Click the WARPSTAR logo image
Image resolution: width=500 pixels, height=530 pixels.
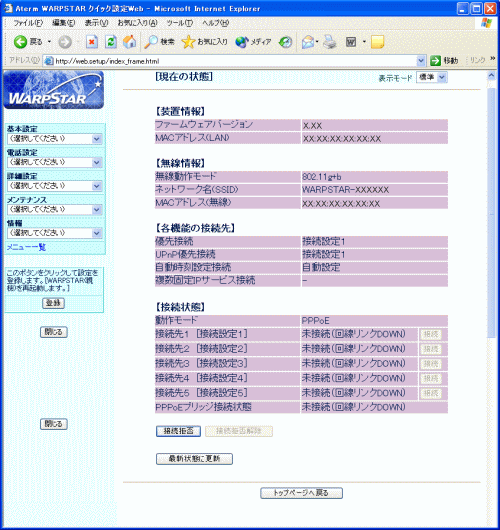coord(54,90)
